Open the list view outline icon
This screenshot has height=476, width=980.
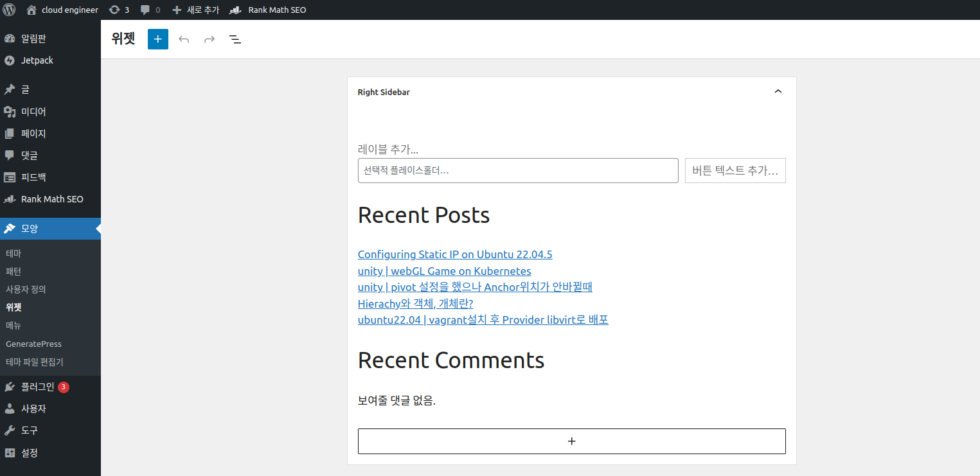pyautogui.click(x=235, y=39)
